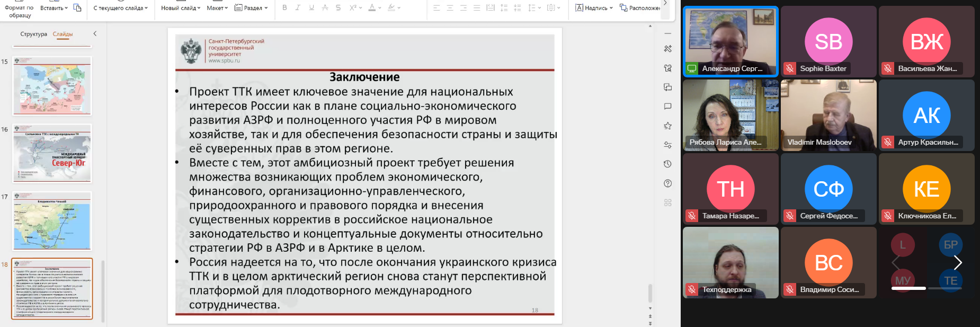Show next page of participants with arrow
The height and width of the screenshot is (327, 980).
click(958, 262)
